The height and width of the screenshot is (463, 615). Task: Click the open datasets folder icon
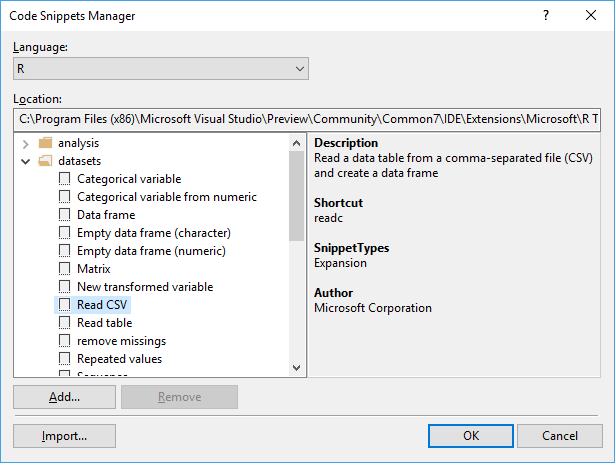tap(45, 161)
